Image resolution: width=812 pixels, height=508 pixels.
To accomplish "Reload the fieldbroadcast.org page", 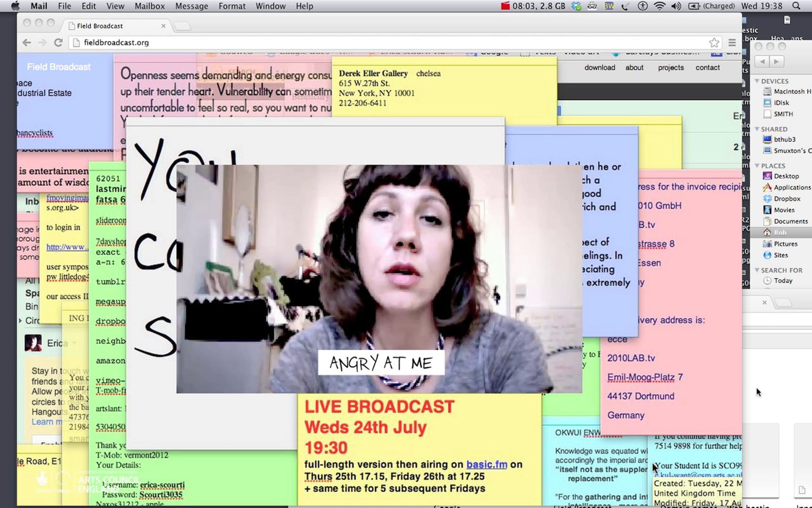I will click(x=58, y=43).
